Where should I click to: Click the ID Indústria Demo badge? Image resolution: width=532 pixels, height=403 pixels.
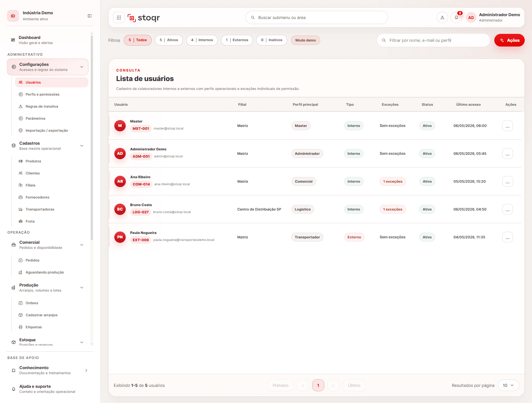click(x=13, y=16)
